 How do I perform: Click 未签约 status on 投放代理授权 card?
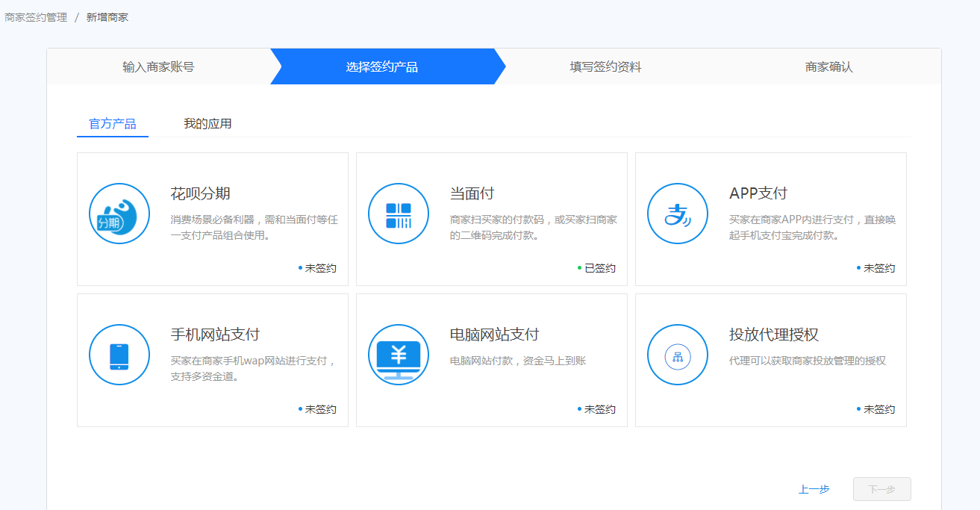point(876,409)
